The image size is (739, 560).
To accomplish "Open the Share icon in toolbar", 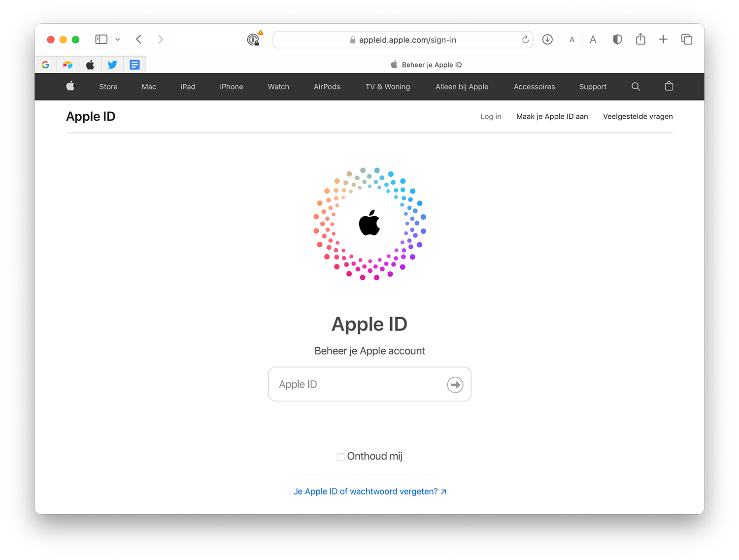I will point(640,39).
